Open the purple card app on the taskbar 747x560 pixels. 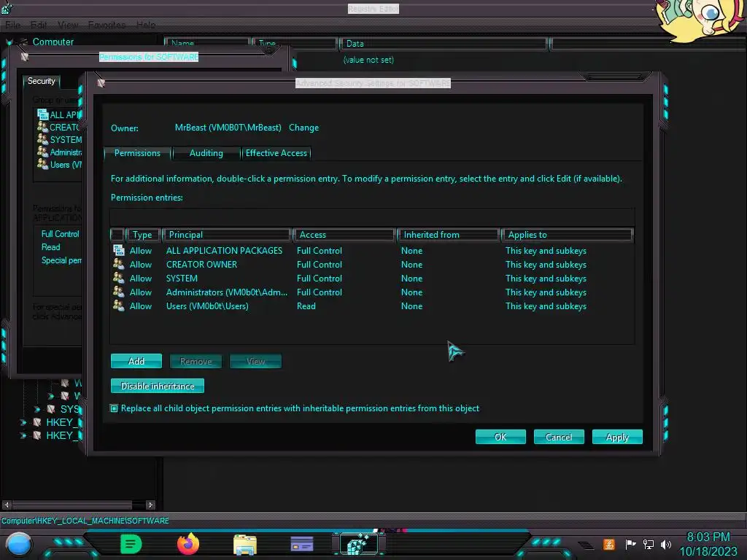point(302,544)
